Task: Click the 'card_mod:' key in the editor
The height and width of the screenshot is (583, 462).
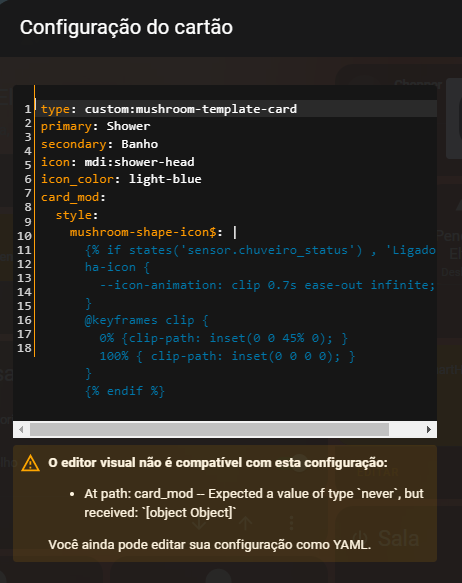Action: click(x=73, y=197)
